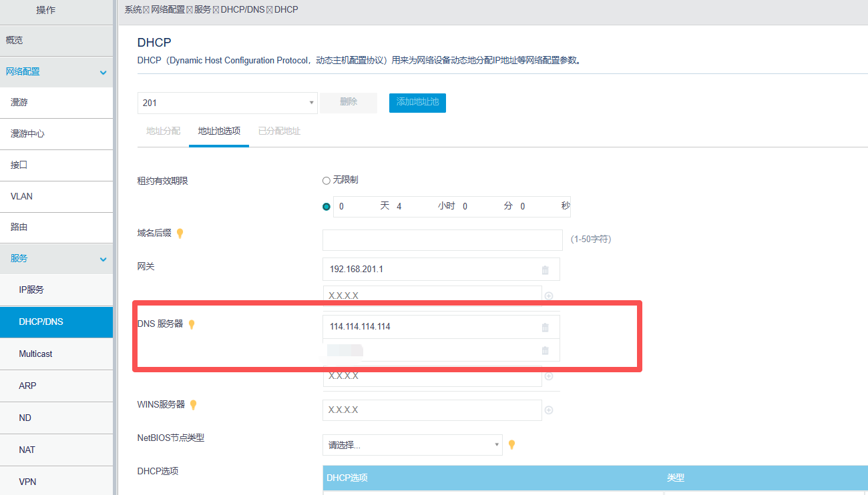
Task: Click the 域名后缀 text input field
Action: pos(442,240)
